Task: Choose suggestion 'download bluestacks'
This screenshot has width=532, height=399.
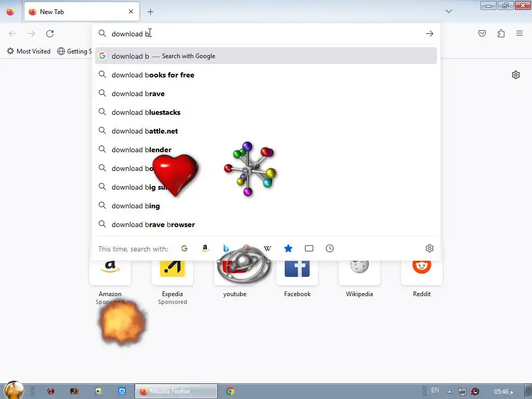Action: coord(266,112)
